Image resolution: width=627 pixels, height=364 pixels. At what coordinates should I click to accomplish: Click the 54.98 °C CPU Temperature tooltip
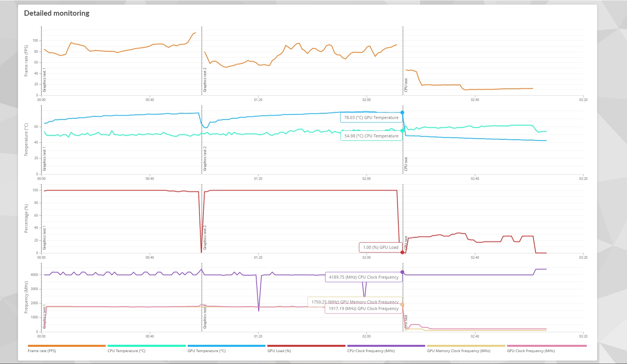(x=371, y=136)
